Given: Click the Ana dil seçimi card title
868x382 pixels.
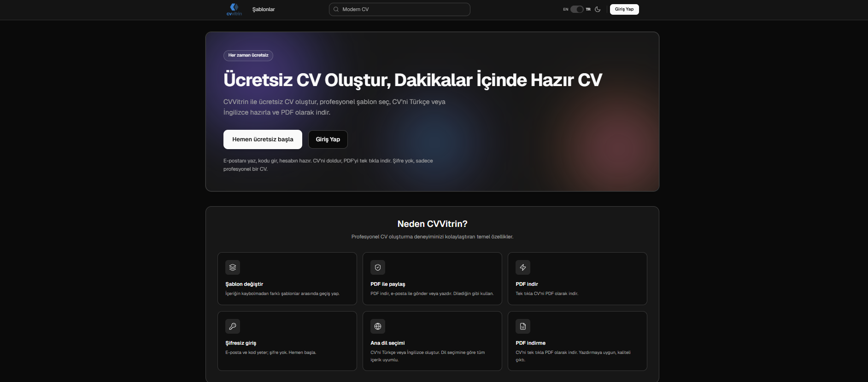Looking at the screenshot, I should point(387,343).
